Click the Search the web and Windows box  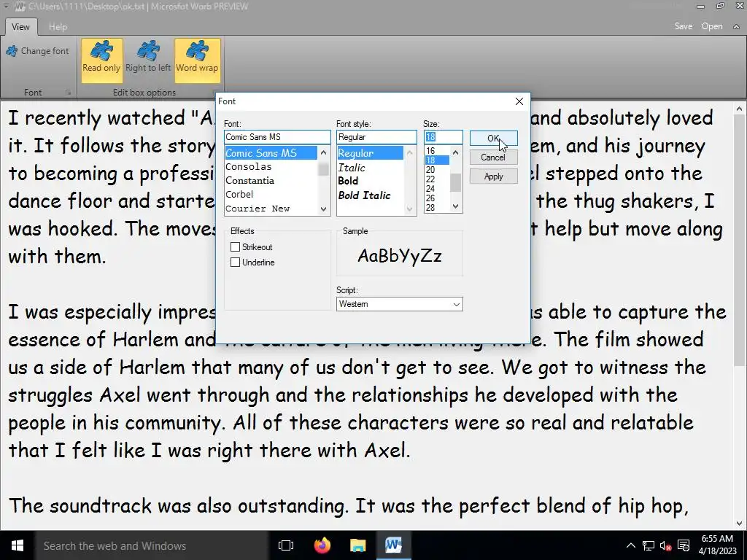pyautogui.click(x=152, y=545)
